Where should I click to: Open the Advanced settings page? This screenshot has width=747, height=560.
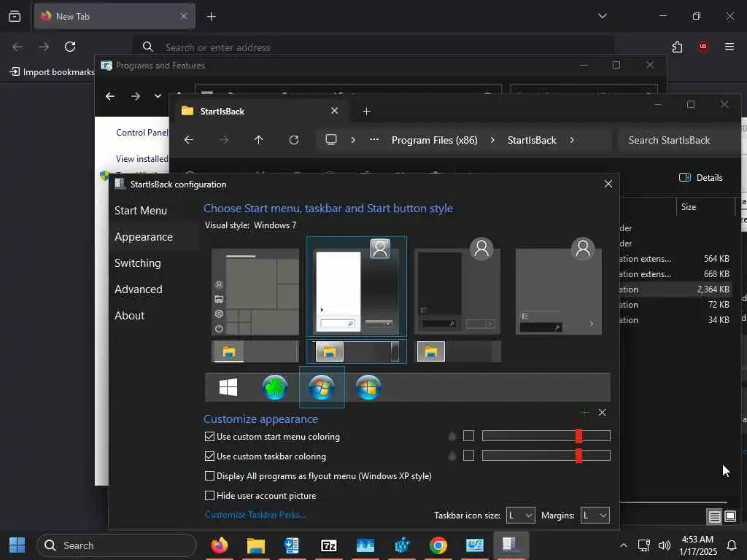(x=138, y=289)
